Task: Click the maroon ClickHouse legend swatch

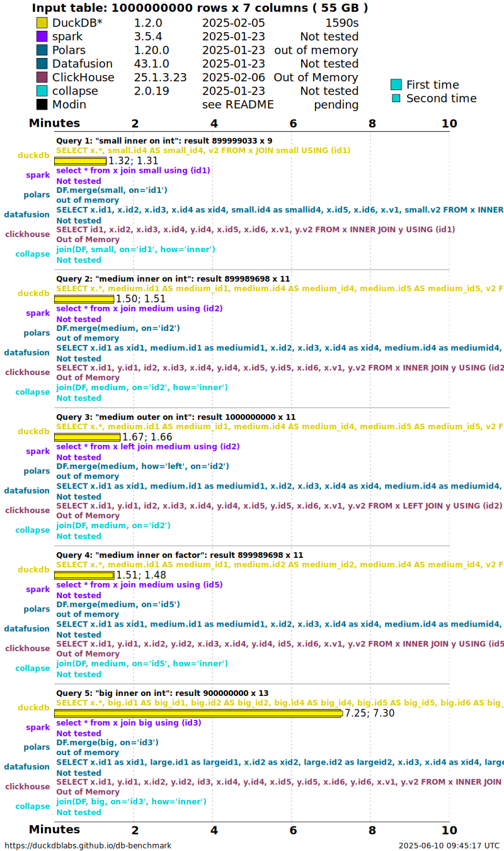Action: 42,78
